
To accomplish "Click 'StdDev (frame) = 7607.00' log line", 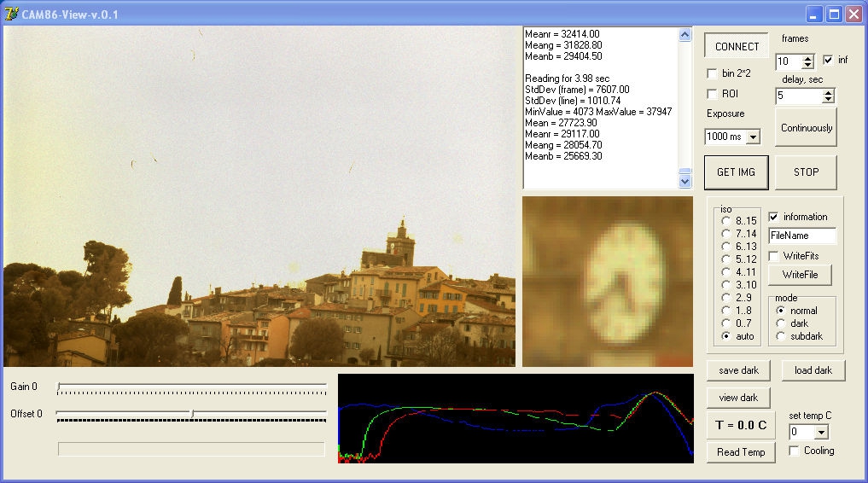I will (x=577, y=90).
